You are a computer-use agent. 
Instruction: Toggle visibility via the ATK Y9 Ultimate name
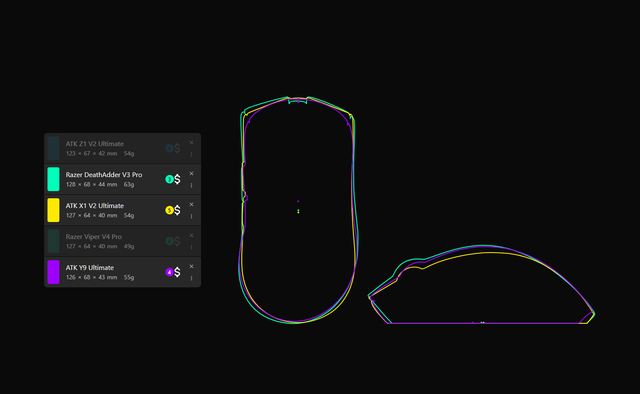90,268
